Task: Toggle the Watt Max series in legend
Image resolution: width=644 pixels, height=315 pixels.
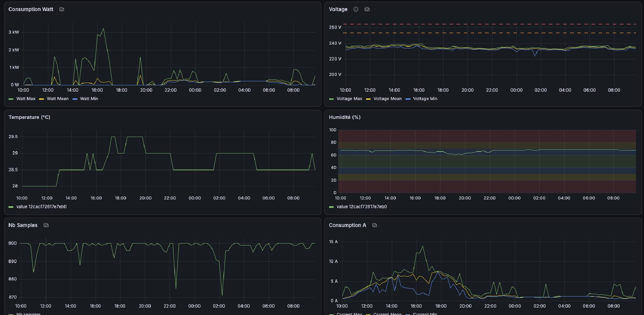Action: (x=26, y=99)
